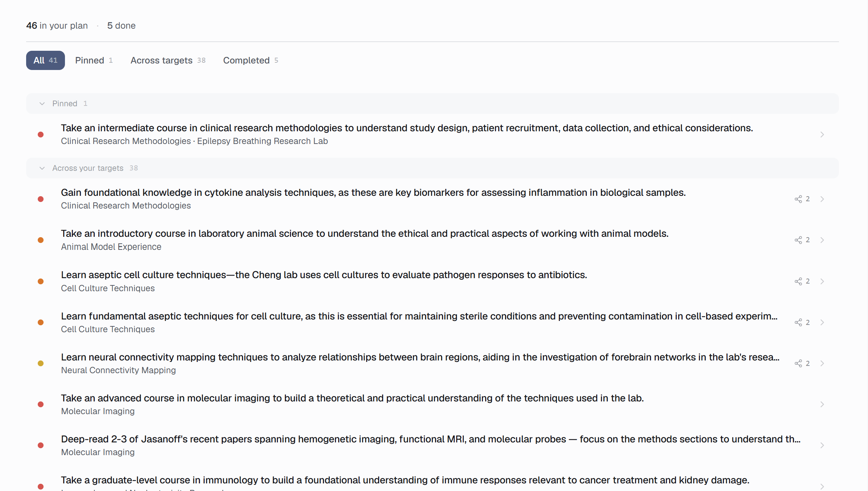868x491 pixels.
Task: Click share icon on Cheng lab cell culture item
Action: [798, 281]
